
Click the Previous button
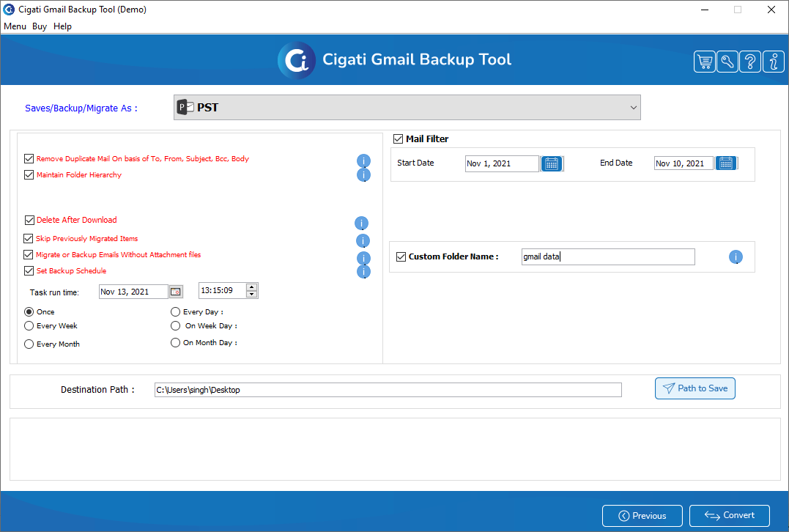coord(642,516)
